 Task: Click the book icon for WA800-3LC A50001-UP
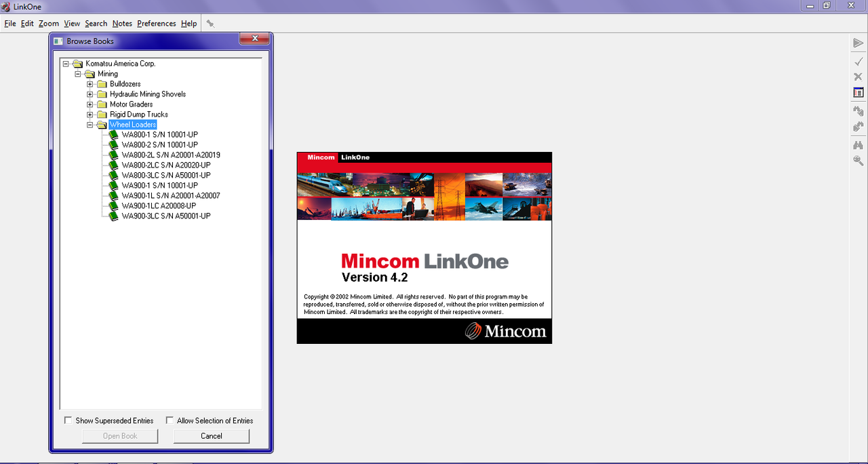(113, 176)
